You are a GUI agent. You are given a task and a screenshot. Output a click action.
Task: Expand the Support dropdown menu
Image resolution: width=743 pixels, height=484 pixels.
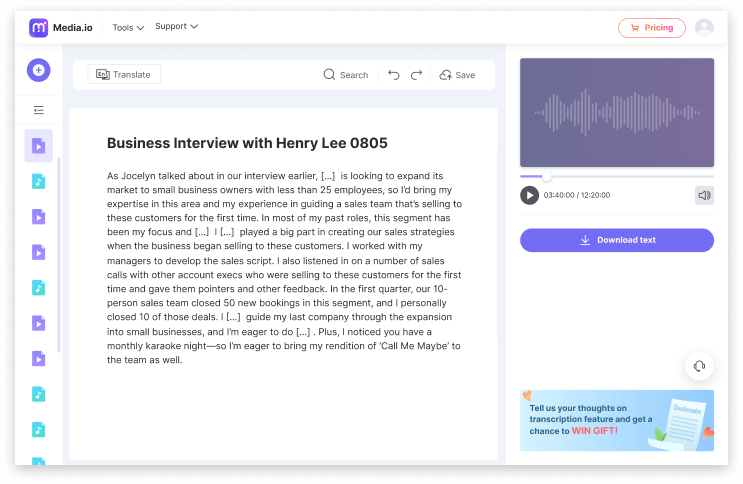[x=176, y=27]
